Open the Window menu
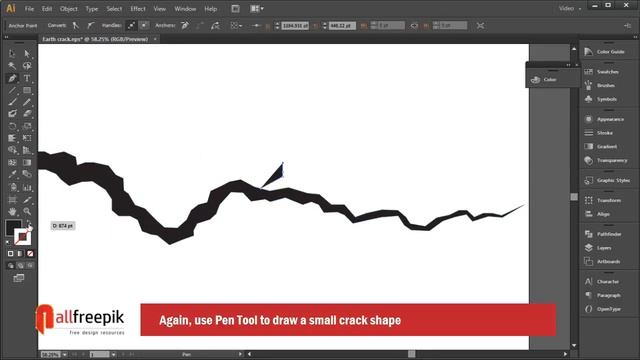Screen dimensions: 640x360 pos(185,9)
